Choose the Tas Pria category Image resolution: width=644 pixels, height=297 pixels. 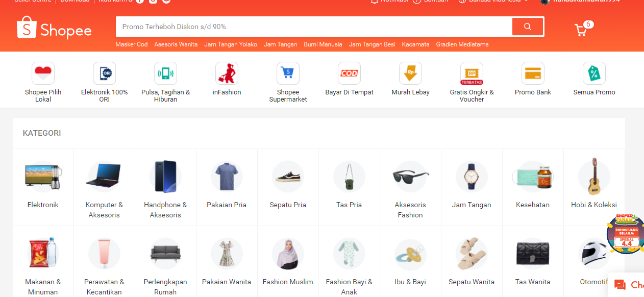click(x=350, y=187)
